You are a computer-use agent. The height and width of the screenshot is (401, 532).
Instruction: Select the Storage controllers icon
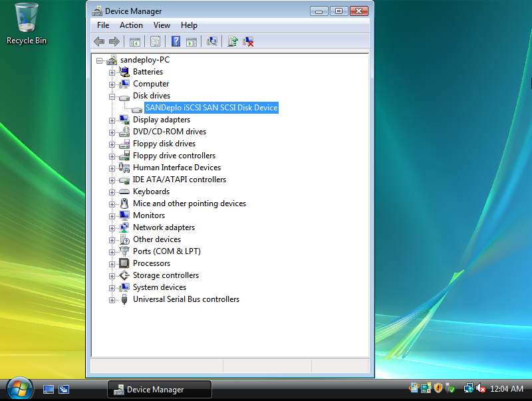[x=124, y=275]
